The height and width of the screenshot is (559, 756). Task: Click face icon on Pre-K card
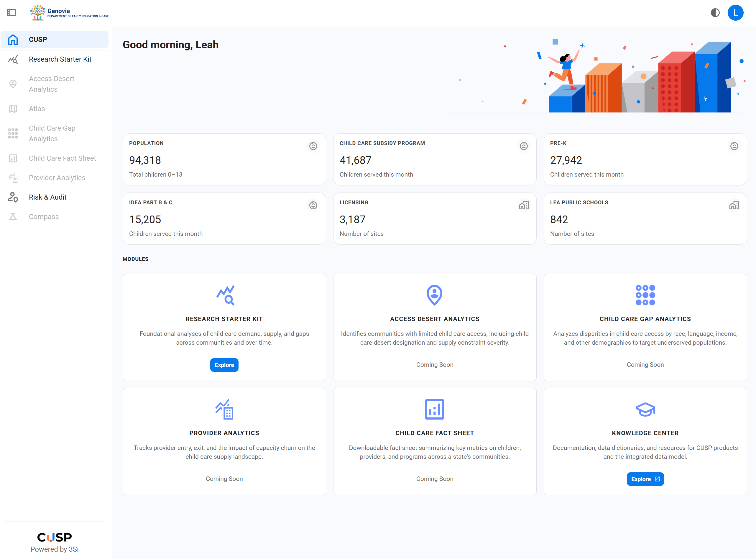point(734,146)
